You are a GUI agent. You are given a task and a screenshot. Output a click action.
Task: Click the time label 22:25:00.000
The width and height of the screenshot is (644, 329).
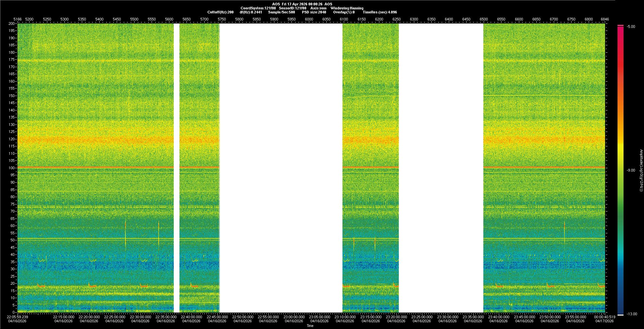115,317
